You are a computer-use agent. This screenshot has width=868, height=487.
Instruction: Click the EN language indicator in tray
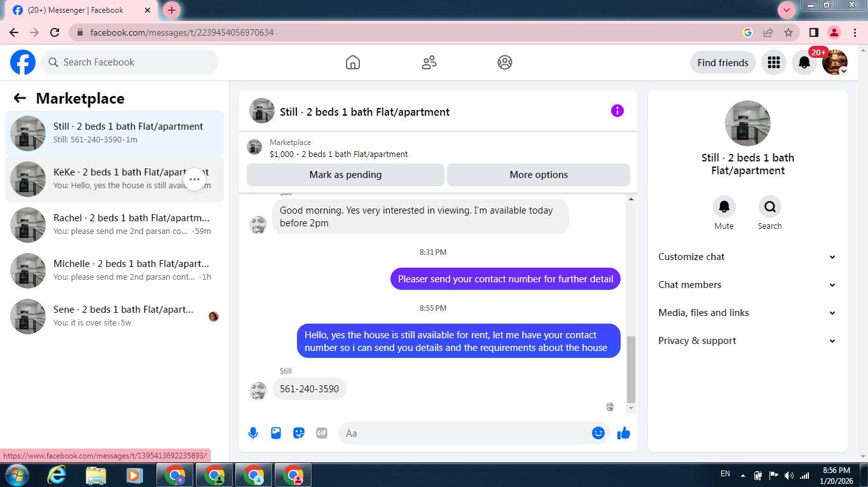[x=725, y=474]
